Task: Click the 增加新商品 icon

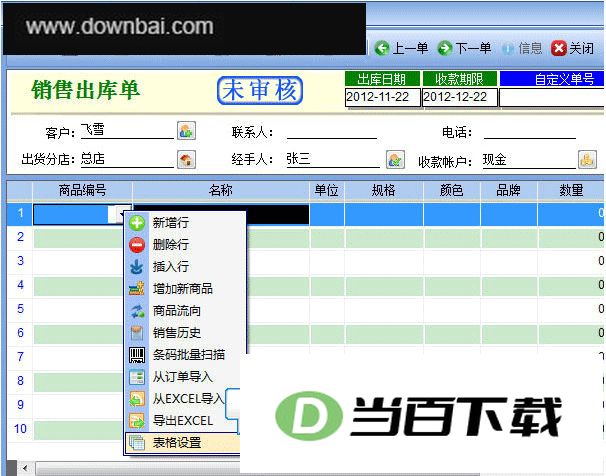Action: 137,289
